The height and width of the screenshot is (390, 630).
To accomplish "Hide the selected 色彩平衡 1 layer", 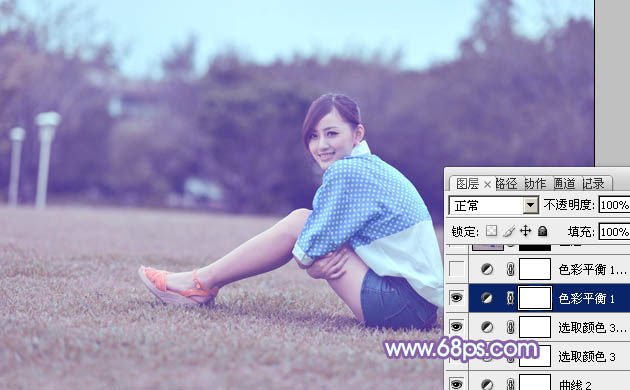I will coord(456,298).
